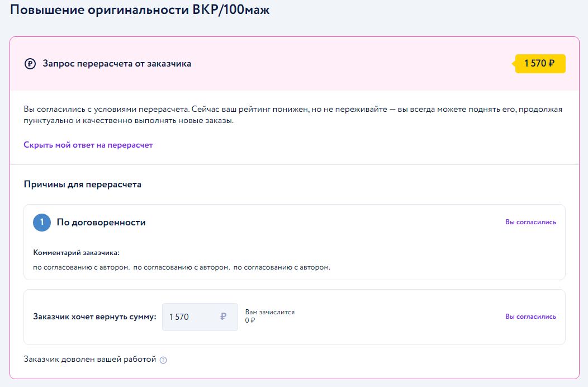
Task: Click the 'Заказчик хочет вернуть сумму:' label
Action: 95,317
